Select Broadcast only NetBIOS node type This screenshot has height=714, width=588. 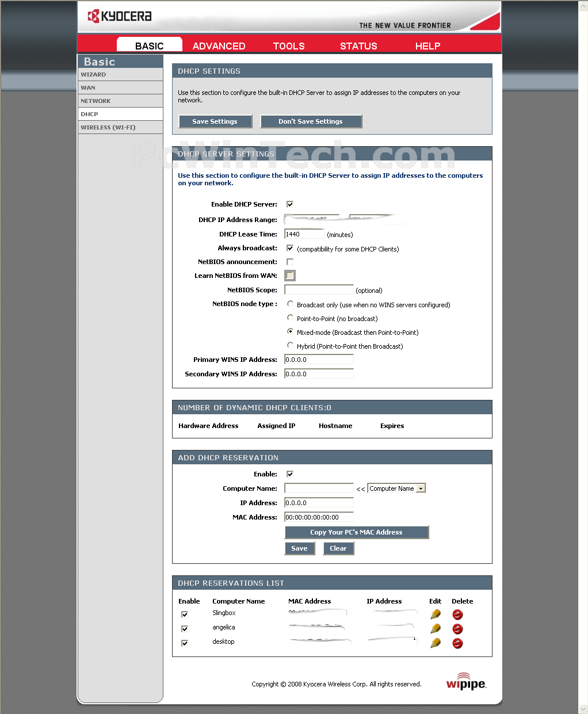click(x=290, y=304)
